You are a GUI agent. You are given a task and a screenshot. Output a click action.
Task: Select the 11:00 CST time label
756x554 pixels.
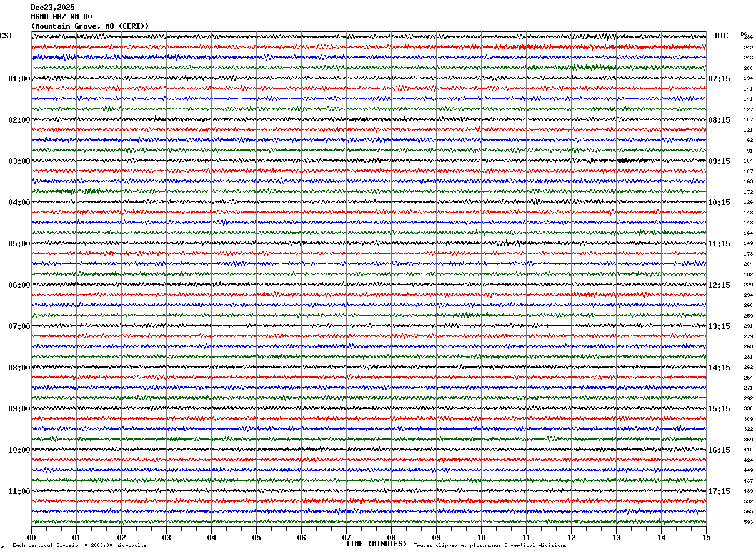[x=19, y=491]
